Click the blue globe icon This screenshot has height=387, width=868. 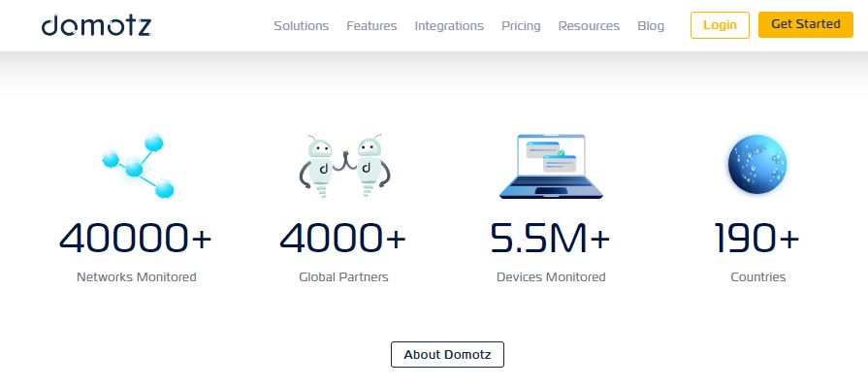[757, 165]
